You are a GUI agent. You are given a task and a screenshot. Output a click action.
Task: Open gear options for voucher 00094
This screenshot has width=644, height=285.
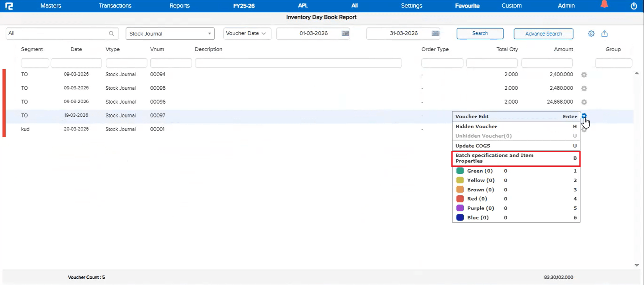[x=584, y=75]
